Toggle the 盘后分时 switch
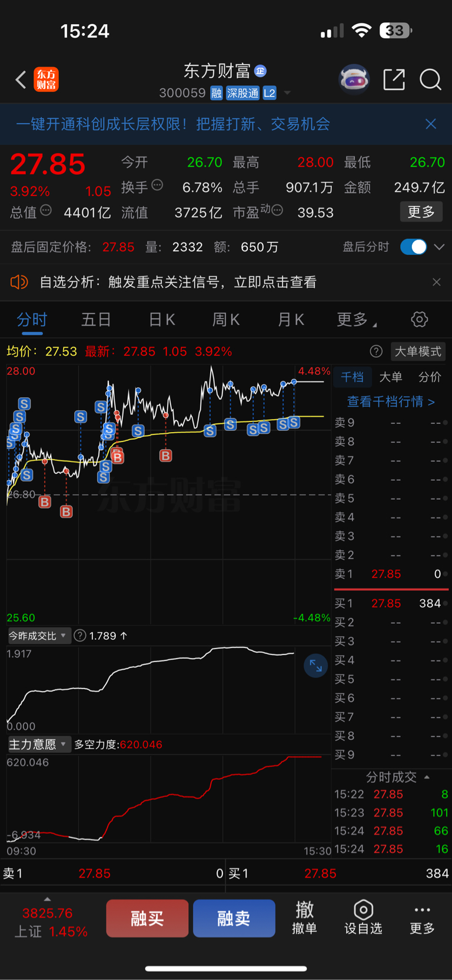 [413, 247]
